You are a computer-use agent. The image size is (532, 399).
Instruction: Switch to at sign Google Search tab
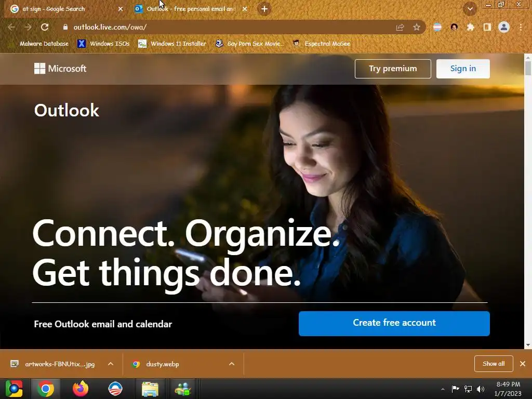point(65,9)
